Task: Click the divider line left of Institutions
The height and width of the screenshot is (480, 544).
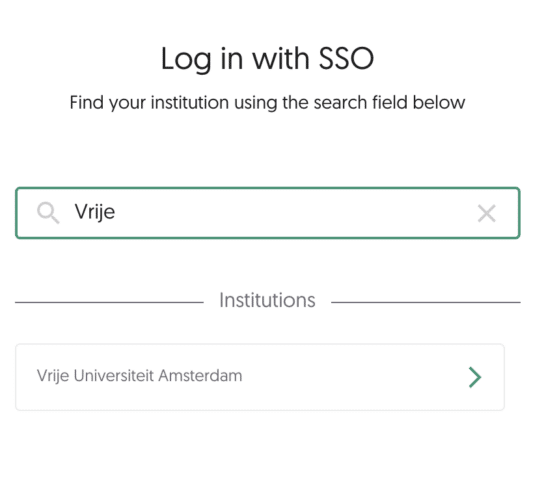Action: point(109,302)
